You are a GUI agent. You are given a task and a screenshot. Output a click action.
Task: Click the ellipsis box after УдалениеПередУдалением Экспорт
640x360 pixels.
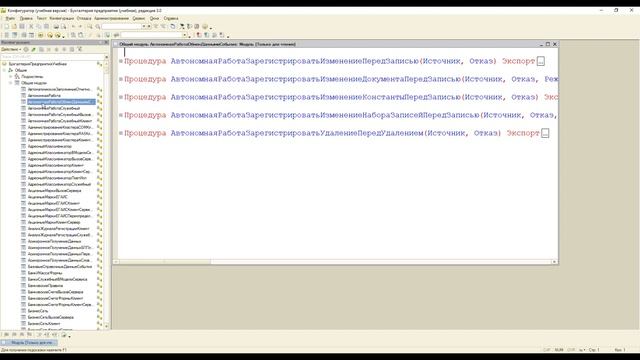pos(545,133)
